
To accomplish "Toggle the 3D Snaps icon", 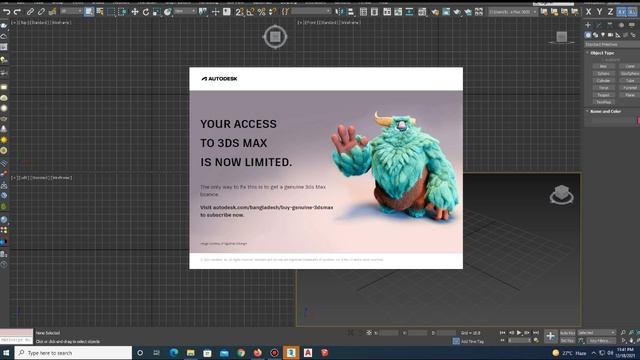I will 239,12.
